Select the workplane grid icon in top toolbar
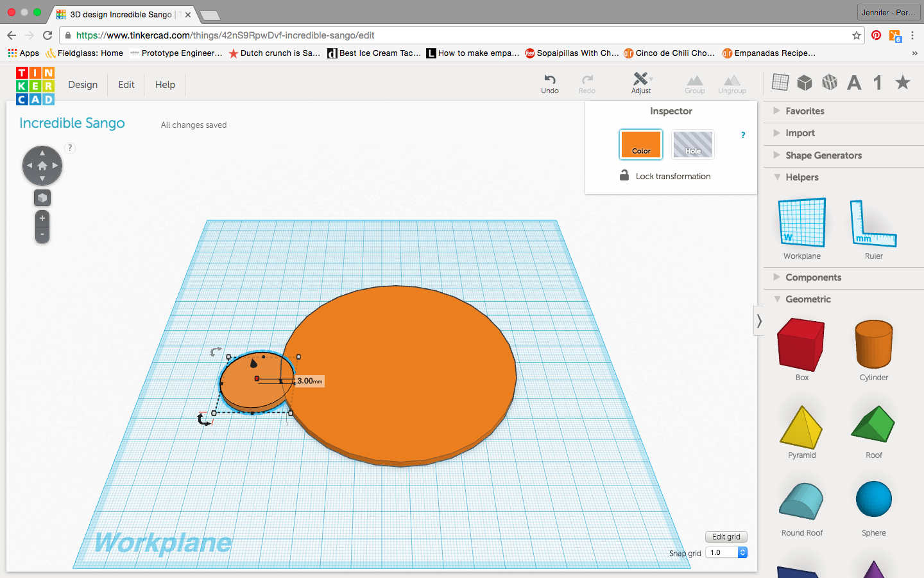The width and height of the screenshot is (924, 578). point(780,82)
